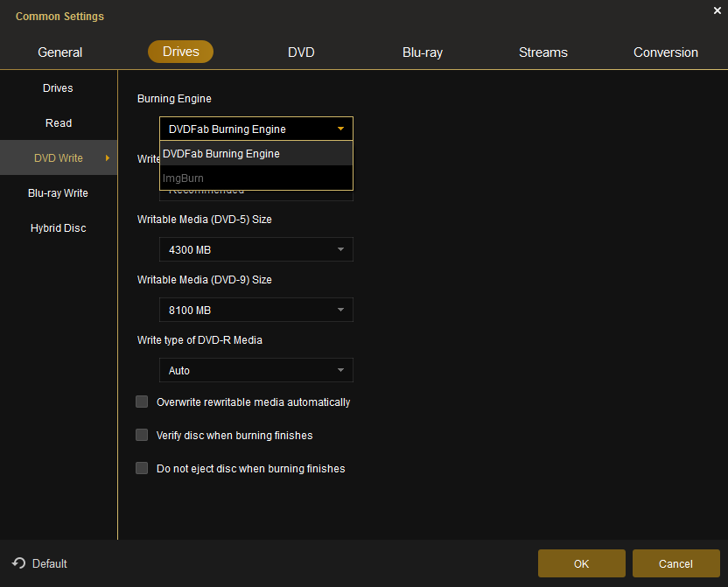
Task: Click the Common Settings title text
Action: pyautogui.click(x=59, y=17)
